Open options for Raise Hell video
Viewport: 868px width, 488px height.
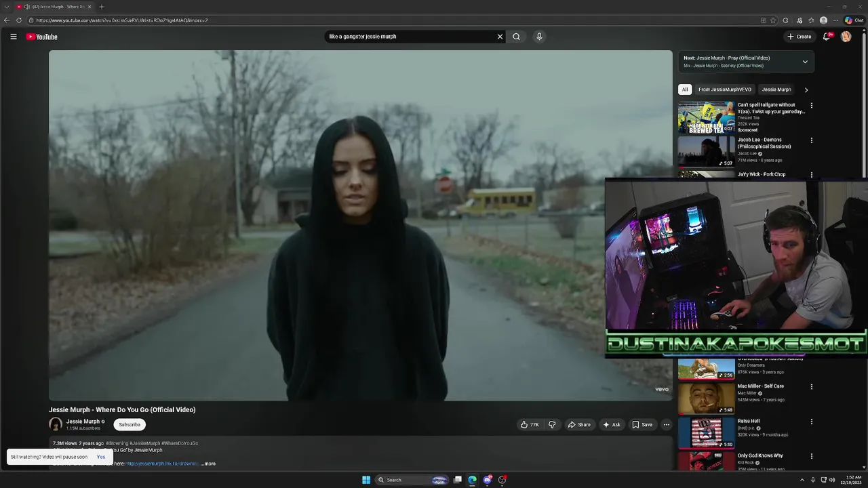point(811,422)
